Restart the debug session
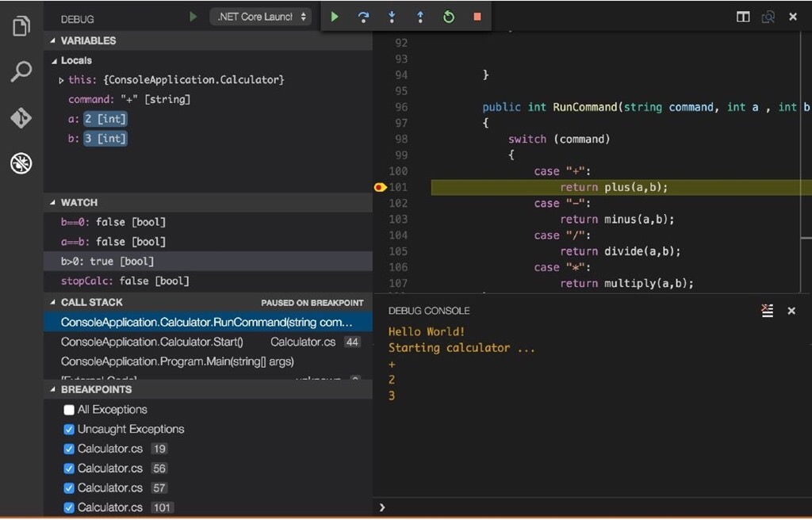This screenshot has height=520, width=812. point(449,17)
